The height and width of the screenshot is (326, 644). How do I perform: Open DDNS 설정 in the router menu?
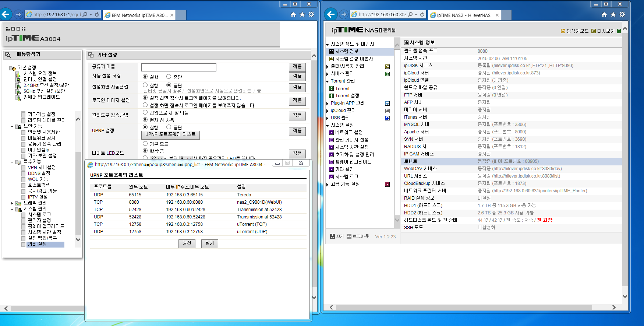pyautogui.click(x=39, y=173)
